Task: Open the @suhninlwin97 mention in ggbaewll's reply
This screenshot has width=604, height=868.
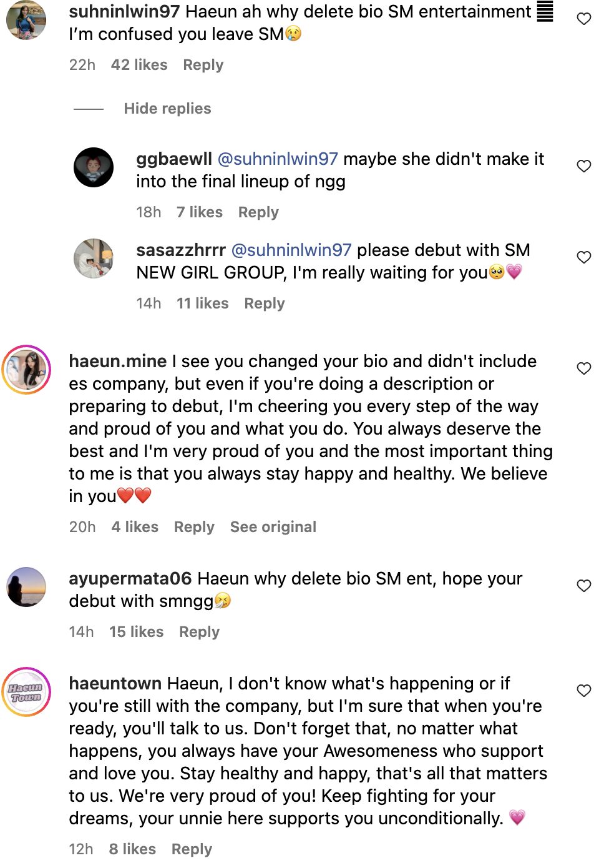Action: pyautogui.click(x=278, y=159)
